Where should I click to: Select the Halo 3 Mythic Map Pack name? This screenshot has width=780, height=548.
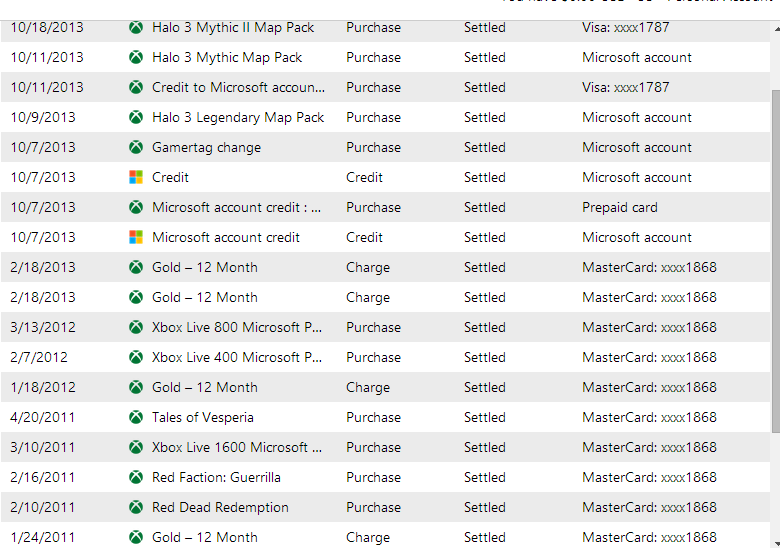[x=227, y=57]
